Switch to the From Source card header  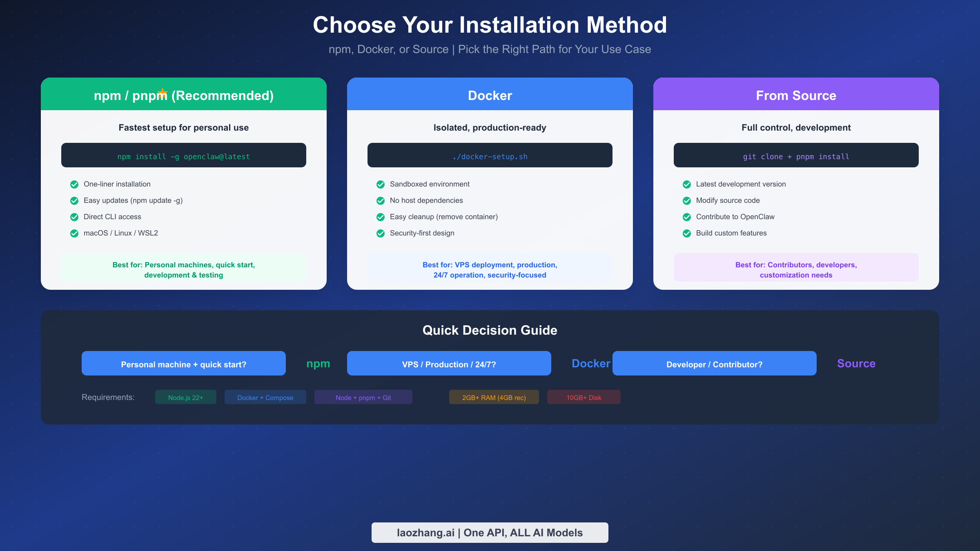coord(795,95)
